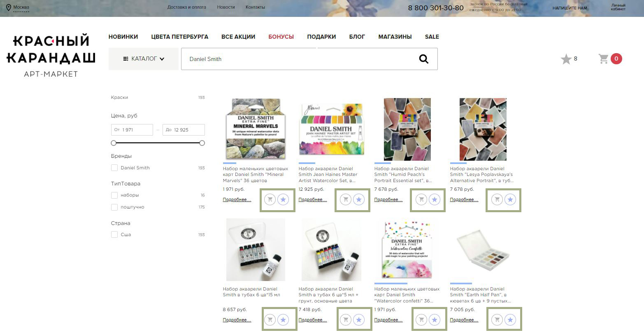The image size is (644, 335).
Task: Favorite the Watercolor confetti dot cards
Action: (435, 320)
